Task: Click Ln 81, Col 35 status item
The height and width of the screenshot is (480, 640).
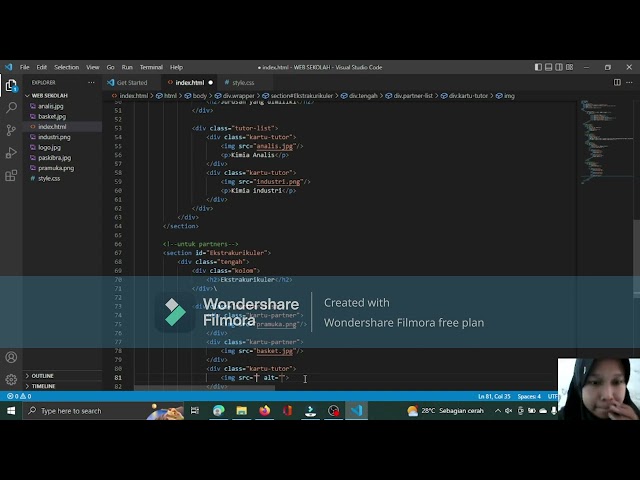Action: (x=494, y=396)
